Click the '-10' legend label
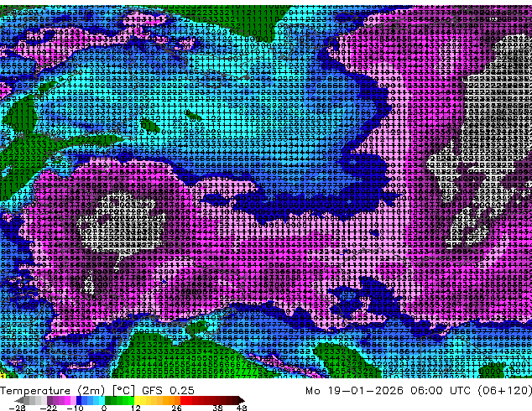 [x=75, y=408]
